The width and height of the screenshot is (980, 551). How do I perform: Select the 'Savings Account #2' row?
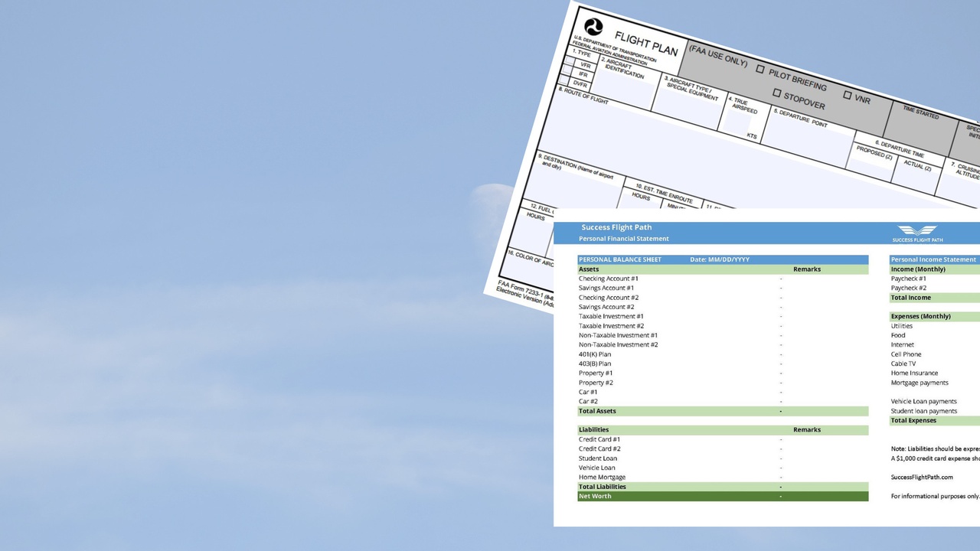click(x=723, y=307)
